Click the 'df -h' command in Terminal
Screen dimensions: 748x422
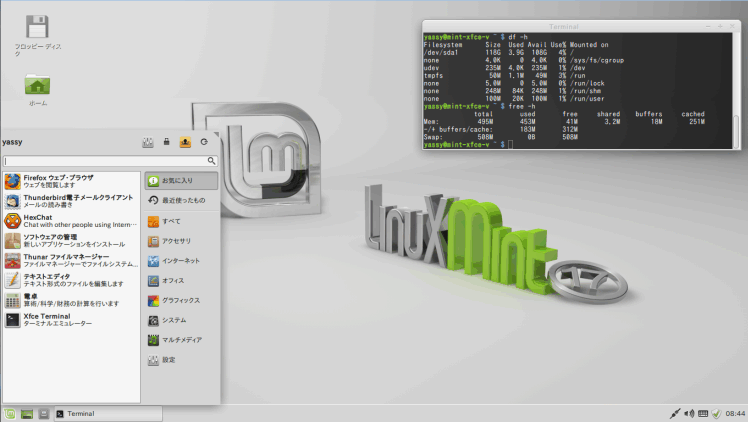pos(518,37)
